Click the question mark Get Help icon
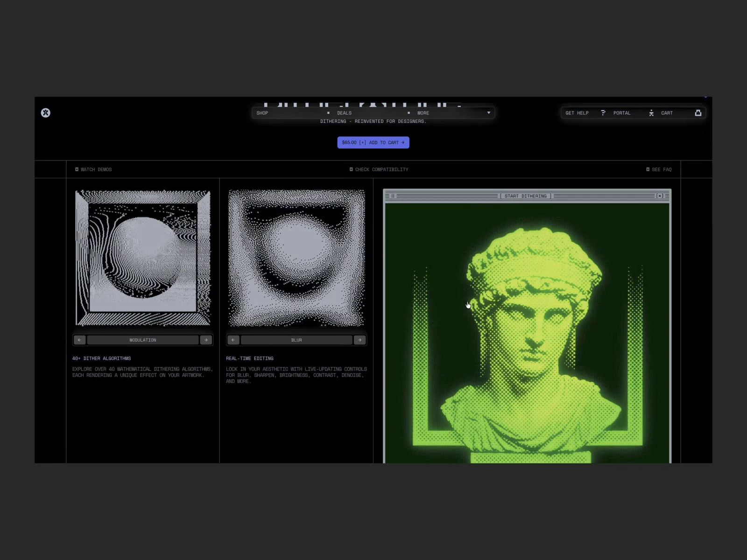 point(603,113)
